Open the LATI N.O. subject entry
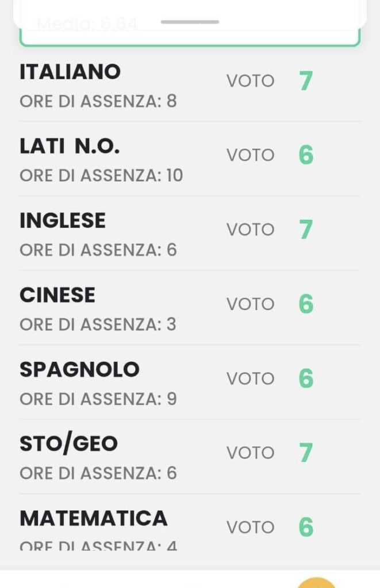This screenshot has width=380, height=588. [x=190, y=159]
